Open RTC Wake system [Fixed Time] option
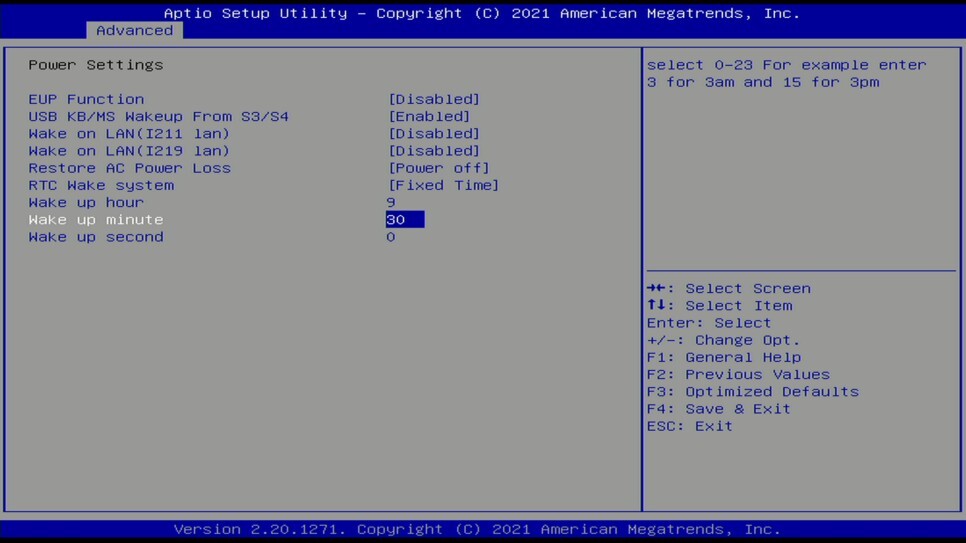The height and width of the screenshot is (543, 966). pos(444,186)
